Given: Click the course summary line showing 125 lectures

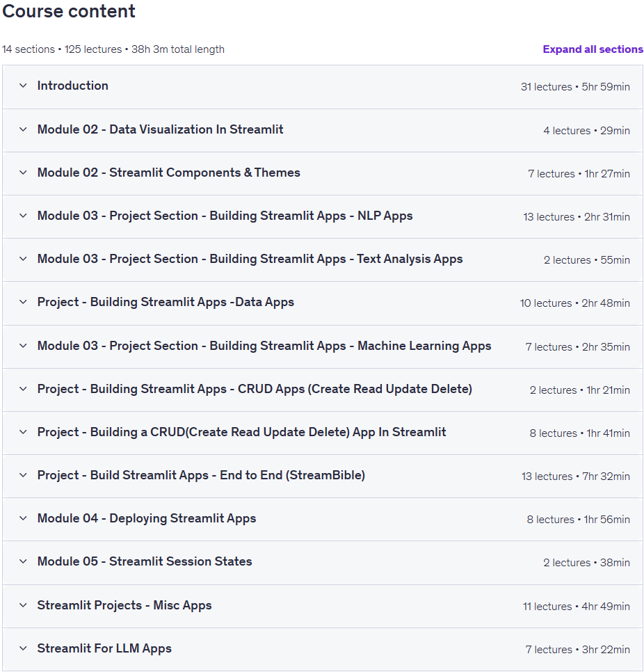Looking at the screenshot, I should tap(113, 49).
